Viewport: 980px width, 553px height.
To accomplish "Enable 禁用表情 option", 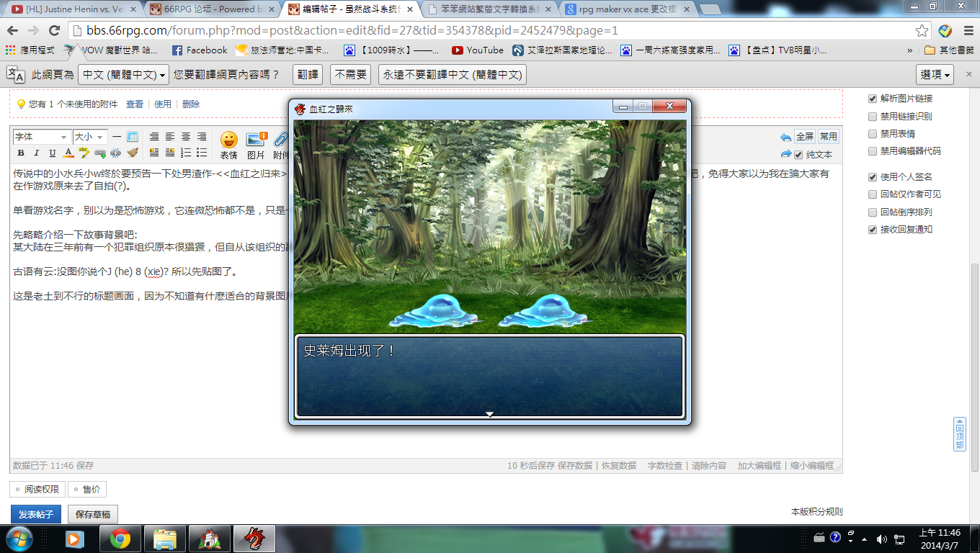I will 873,133.
